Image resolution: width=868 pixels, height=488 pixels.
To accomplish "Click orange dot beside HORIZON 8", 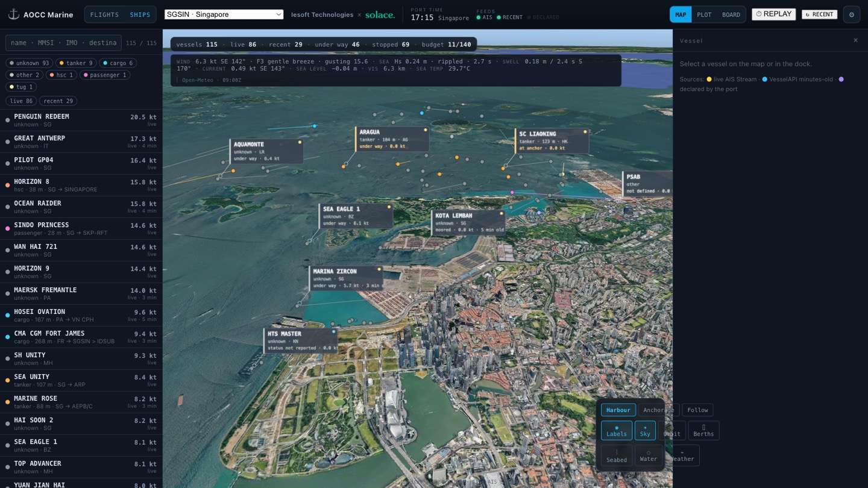I will click(x=7, y=186).
